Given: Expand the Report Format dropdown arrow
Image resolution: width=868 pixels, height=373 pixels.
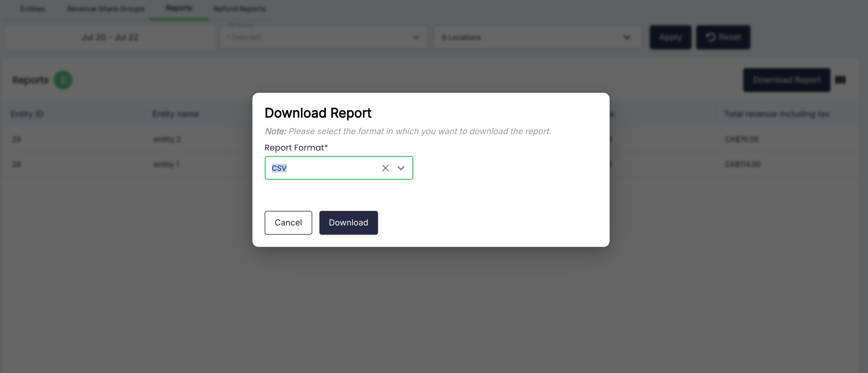Looking at the screenshot, I should (401, 168).
